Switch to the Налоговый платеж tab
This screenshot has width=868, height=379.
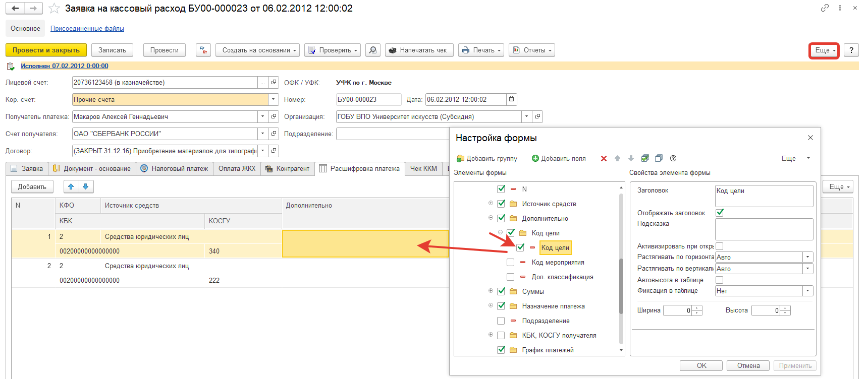174,168
